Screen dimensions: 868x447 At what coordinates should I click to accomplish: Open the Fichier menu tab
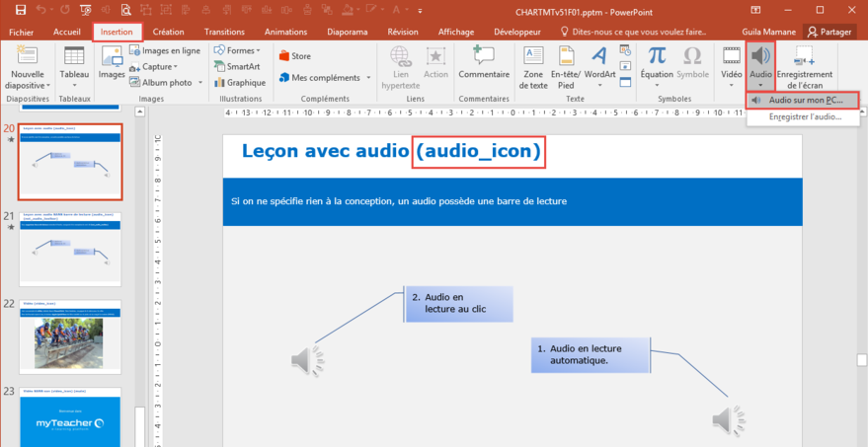[22, 32]
